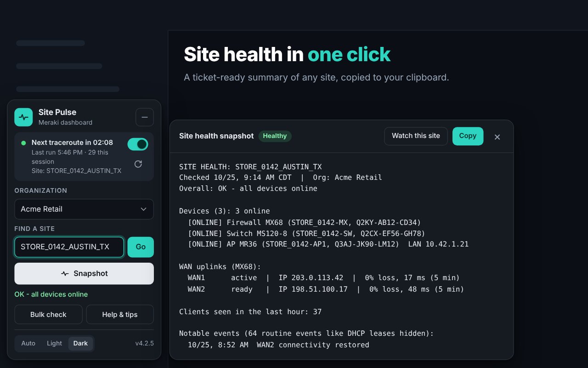Click the Go button
The image size is (588, 368).
point(141,247)
